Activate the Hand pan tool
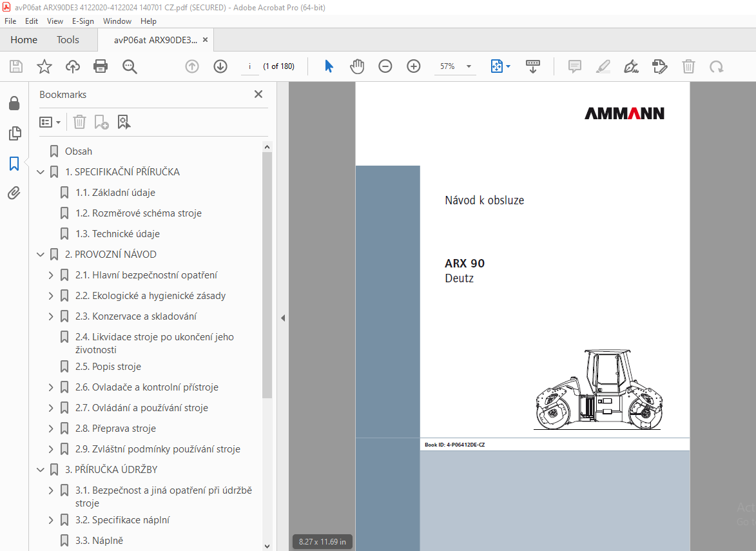 click(357, 66)
